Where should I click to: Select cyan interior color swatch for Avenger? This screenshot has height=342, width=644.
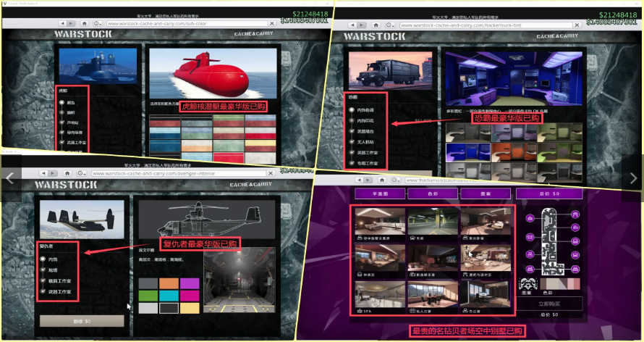point(169,296)
